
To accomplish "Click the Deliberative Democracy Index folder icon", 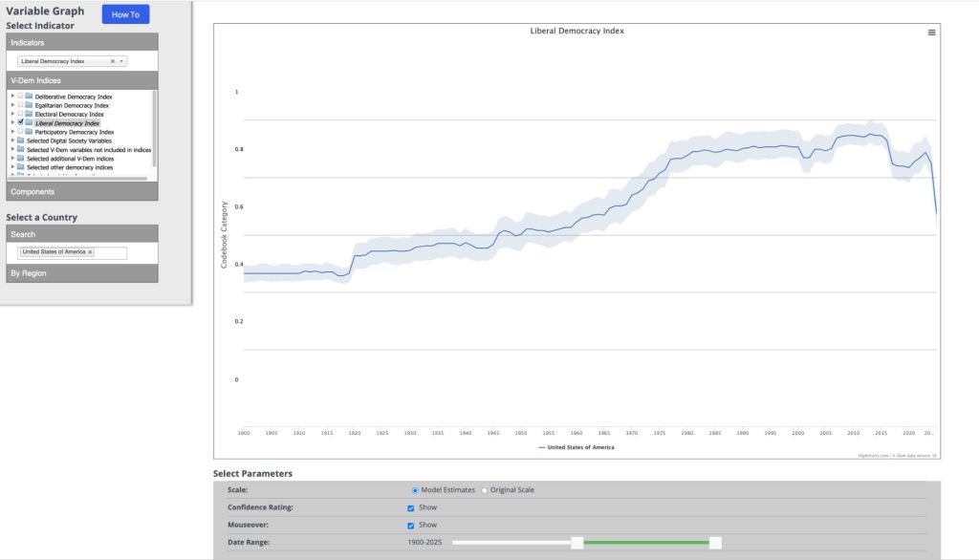I will (29, 97).
